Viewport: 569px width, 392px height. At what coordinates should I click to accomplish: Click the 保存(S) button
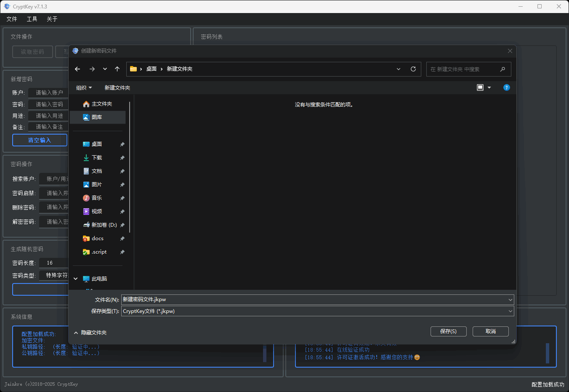click(449, 331)
